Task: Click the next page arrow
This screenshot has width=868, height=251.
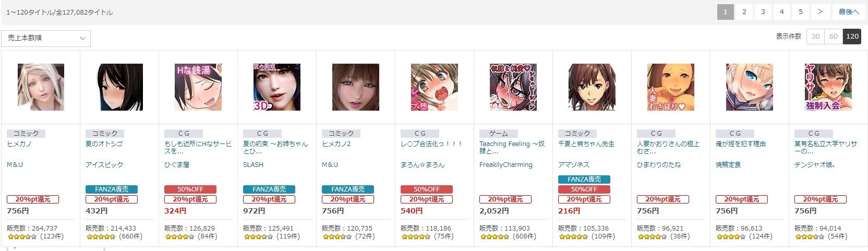Action: click(820, 12)
